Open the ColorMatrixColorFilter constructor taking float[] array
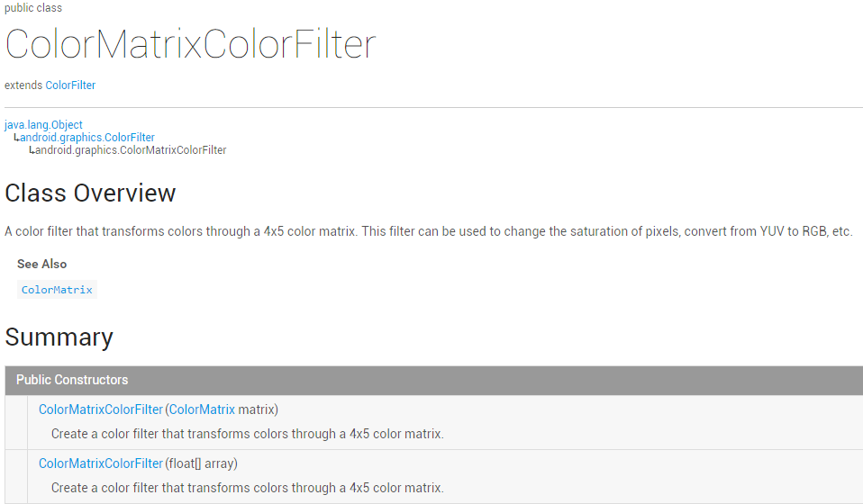863x504 pixels. pyautogui.click(x=101, y=463)
